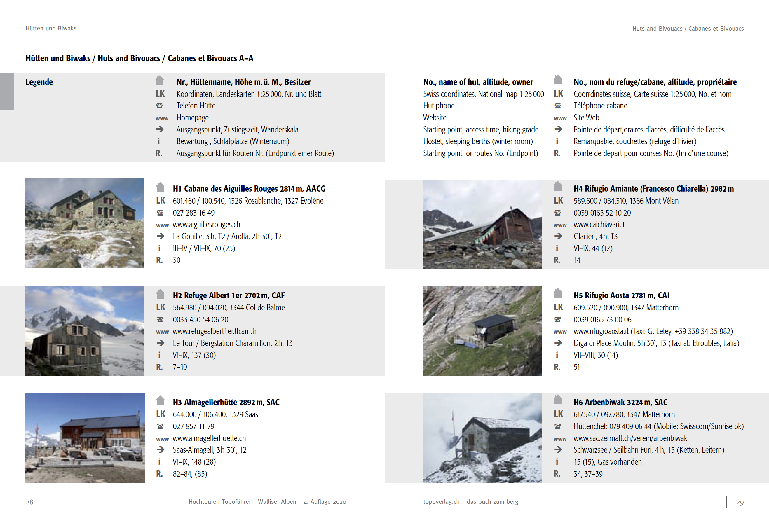Click the arrow icon before Glacier, 4h, T3
The image size is (769, 532).
point(558,236)
